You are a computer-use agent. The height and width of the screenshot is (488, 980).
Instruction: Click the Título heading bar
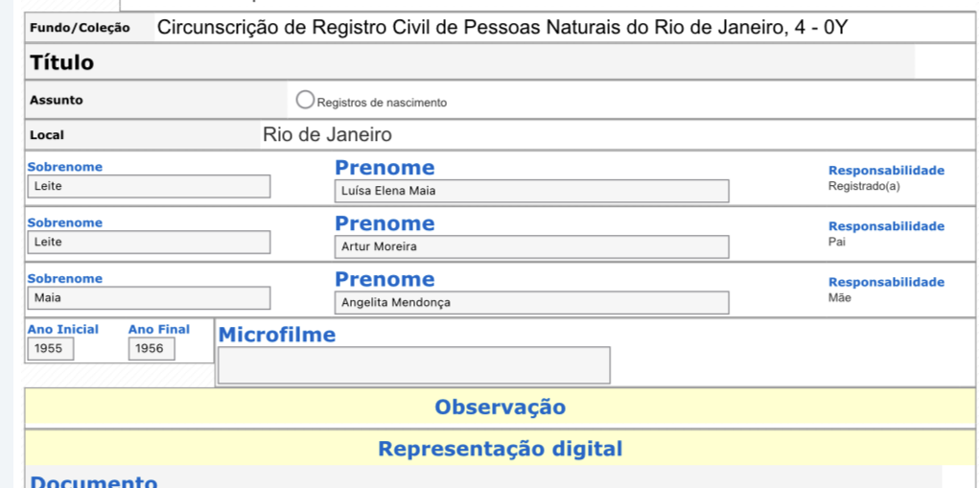coord(62,63)
